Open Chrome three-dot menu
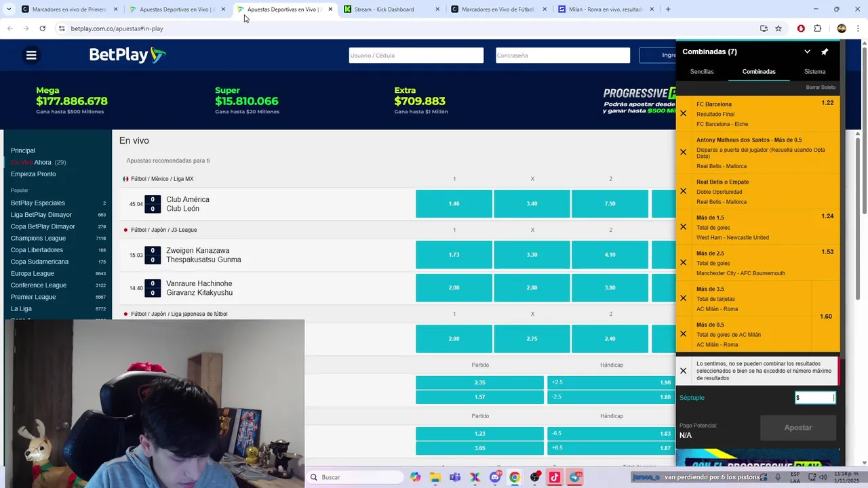This screenshot has height=488, width=868. (859, 28)
